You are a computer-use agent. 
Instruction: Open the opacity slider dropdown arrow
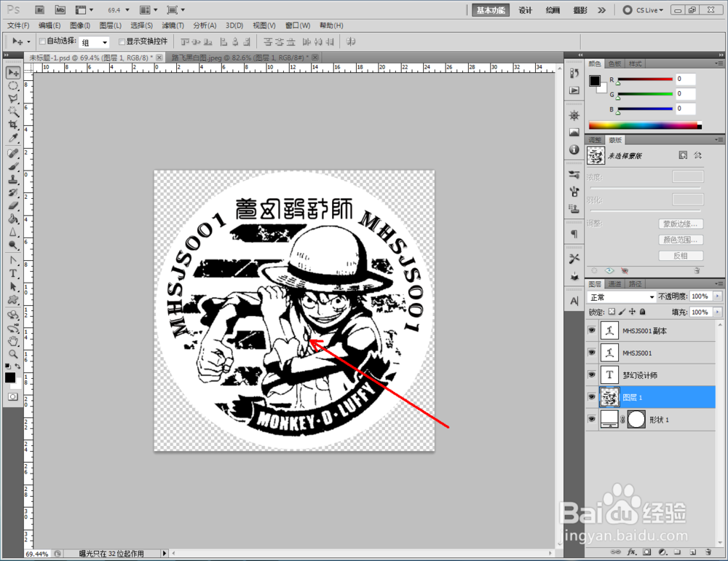[718, 296]
